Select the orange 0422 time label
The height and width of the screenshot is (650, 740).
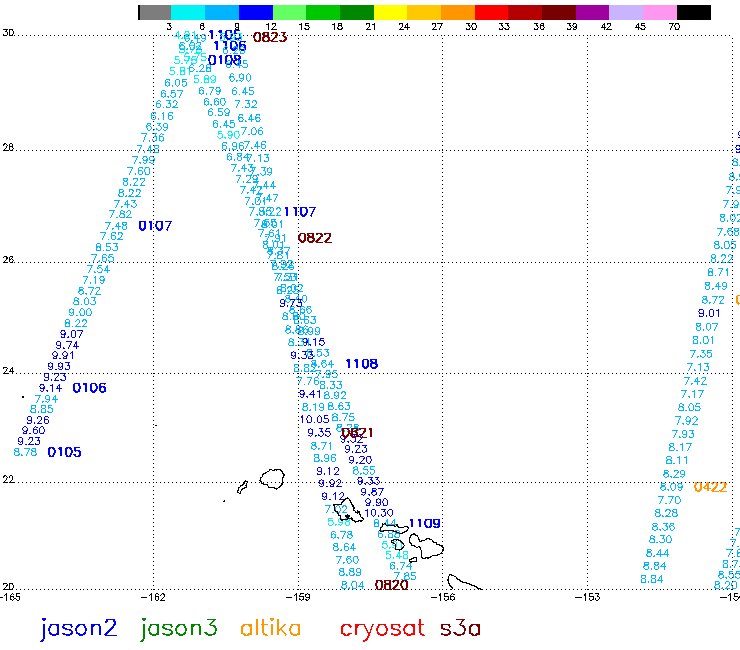pos(710,487)
